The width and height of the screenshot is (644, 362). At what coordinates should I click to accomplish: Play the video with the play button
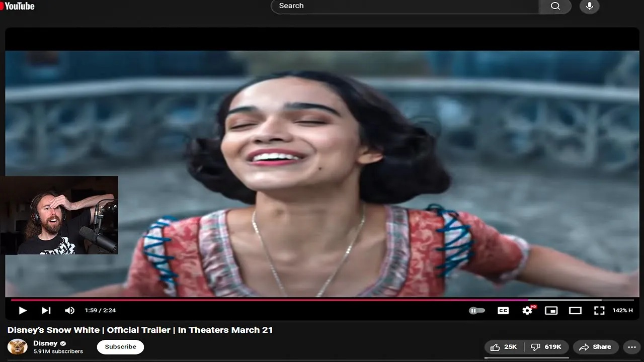coord(23,311)
